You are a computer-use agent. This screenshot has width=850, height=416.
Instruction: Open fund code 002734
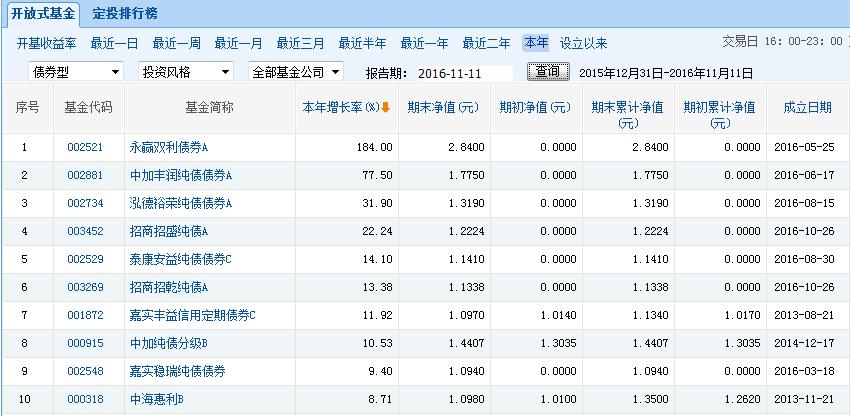coord(85,204)
